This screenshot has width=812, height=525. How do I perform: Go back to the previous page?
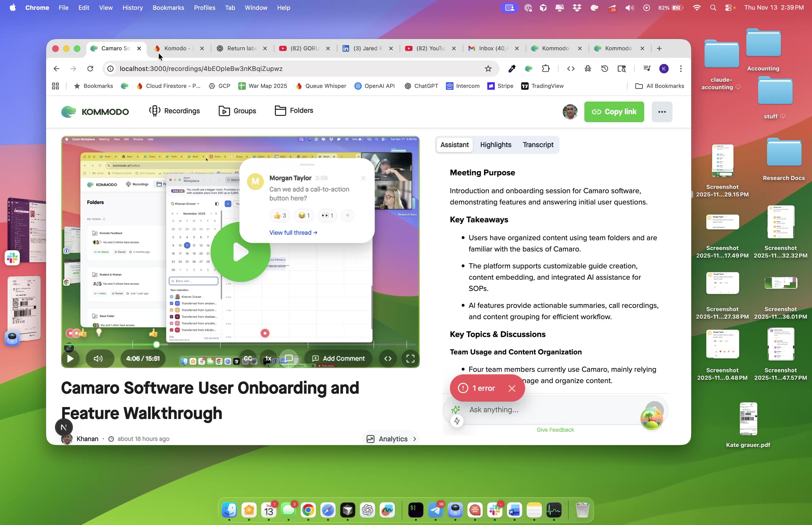point(56,69)
